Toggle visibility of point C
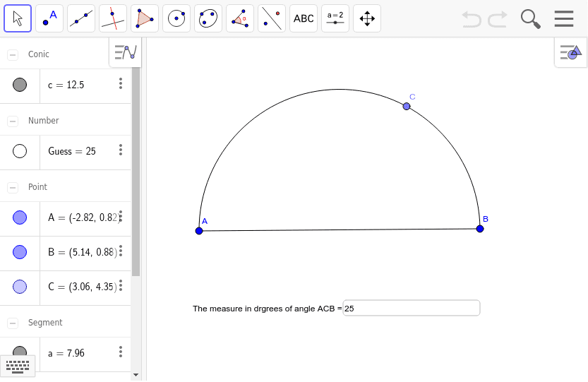The width and height of the screenshot is (588, 382). tap(20, 287)
